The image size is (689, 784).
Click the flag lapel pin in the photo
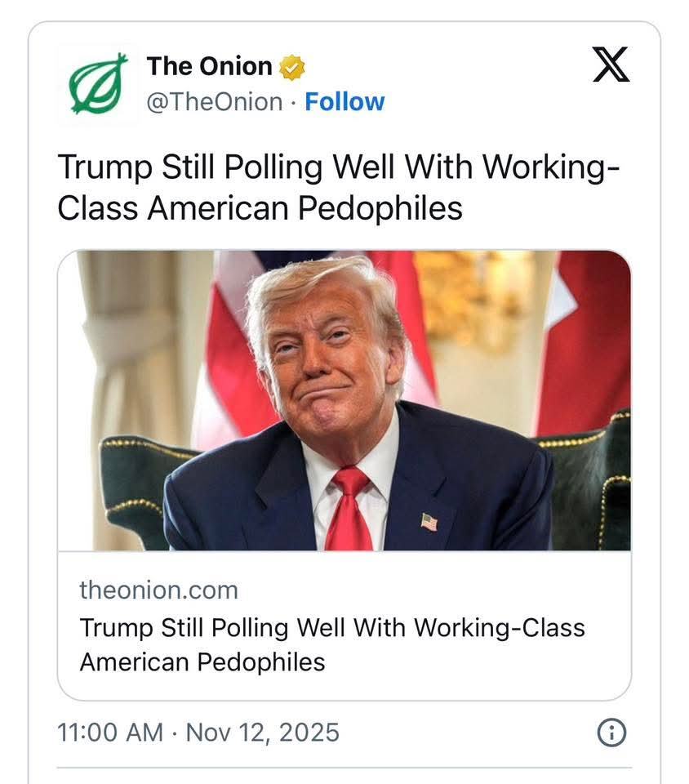tap(429, 521)
